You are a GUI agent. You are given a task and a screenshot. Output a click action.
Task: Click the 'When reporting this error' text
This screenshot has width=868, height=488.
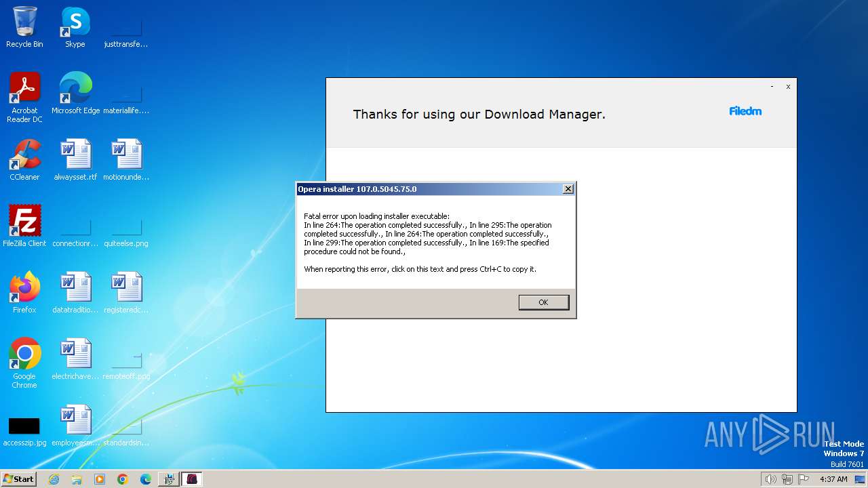pyautogui.click(x=420, y=269)
